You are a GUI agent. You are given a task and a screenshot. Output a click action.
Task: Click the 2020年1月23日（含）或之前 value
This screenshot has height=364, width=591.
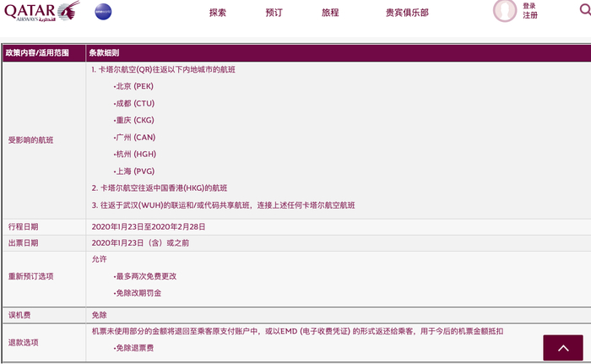pyautogui.click(x=140, y=243)
